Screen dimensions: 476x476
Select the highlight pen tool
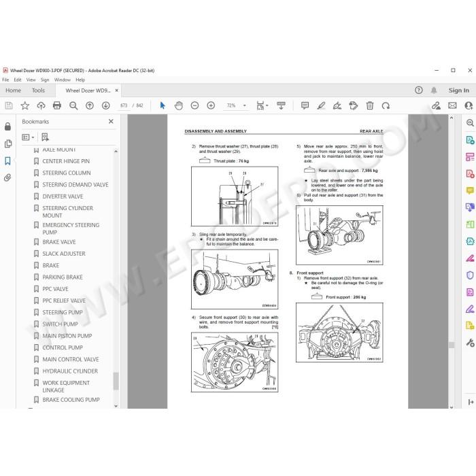coord(321,105)
